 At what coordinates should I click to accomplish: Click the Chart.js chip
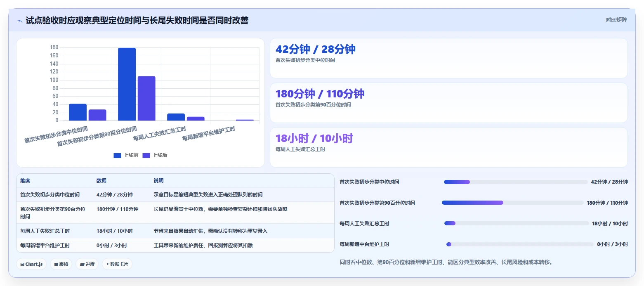point(31,264)
